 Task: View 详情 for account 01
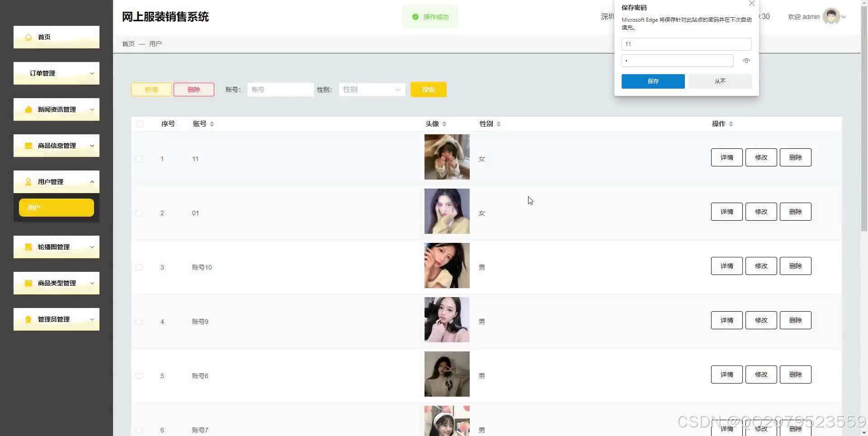pyautogui.click(x=727, y=212)
